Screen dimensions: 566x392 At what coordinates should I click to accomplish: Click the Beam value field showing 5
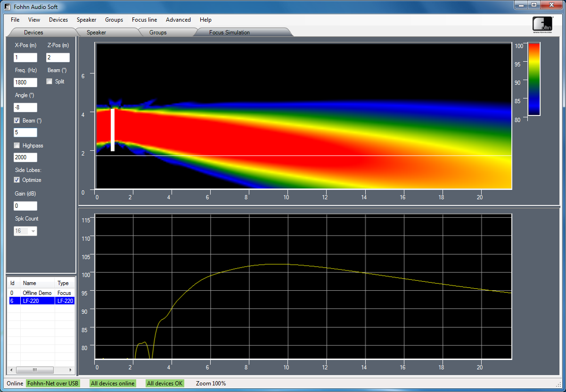(x=25, y=132)
